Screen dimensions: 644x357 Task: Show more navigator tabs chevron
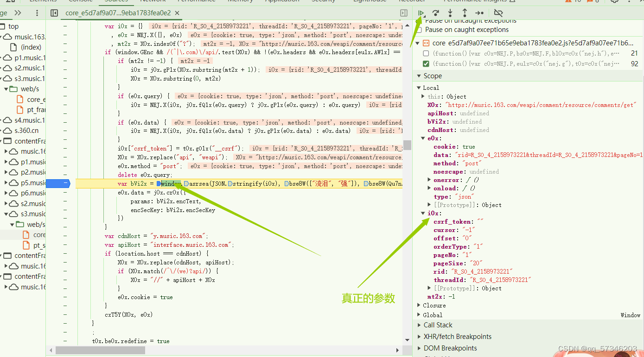(18, 13)
